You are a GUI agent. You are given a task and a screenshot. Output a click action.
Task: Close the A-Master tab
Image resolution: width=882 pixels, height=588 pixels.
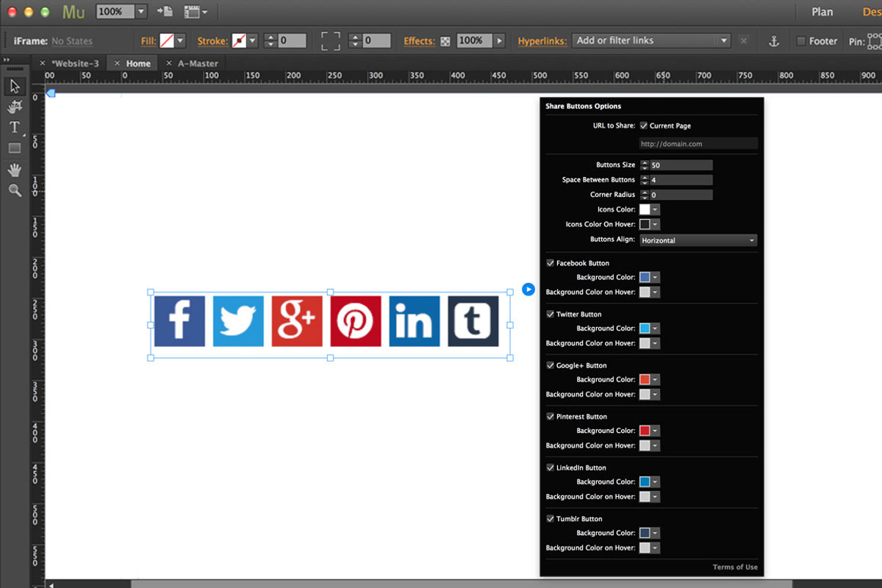coord(169,63)
